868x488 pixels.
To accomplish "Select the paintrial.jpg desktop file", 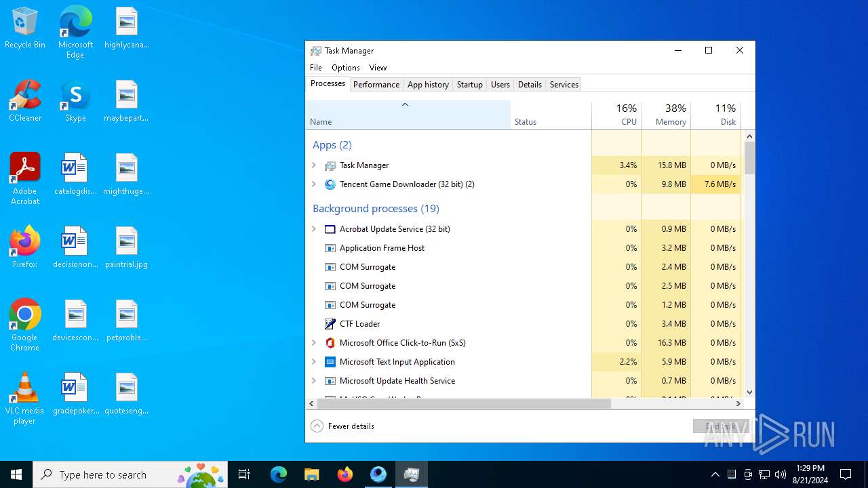I will pyautogui.click(x=127, y=248).
